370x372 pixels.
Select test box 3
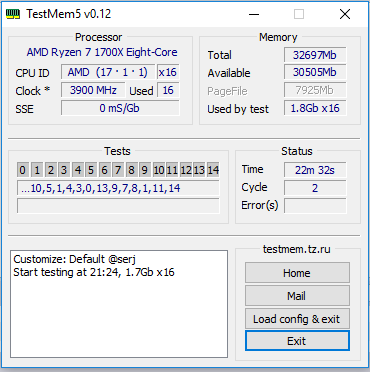coord(64,170)
